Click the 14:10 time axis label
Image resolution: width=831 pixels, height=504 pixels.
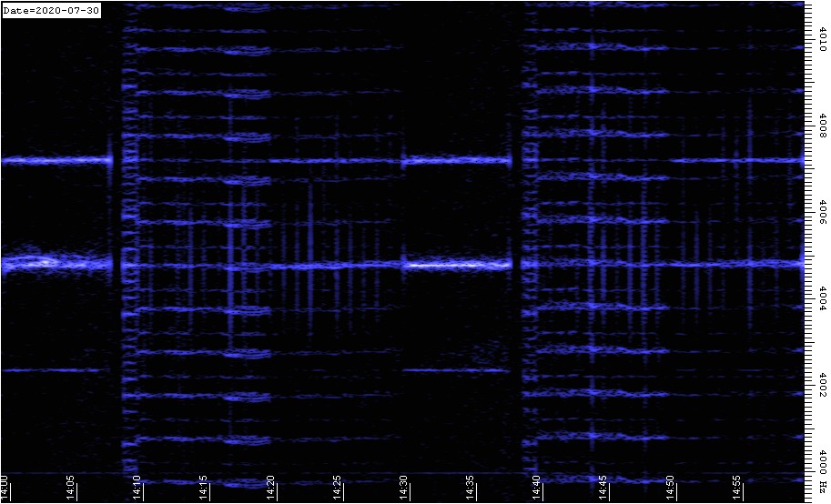[137, 487]
